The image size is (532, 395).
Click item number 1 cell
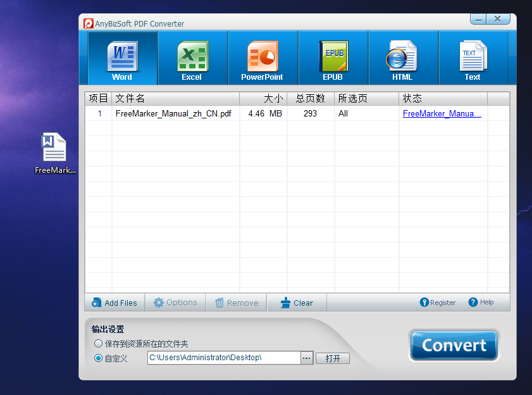(x=99, y=113)
